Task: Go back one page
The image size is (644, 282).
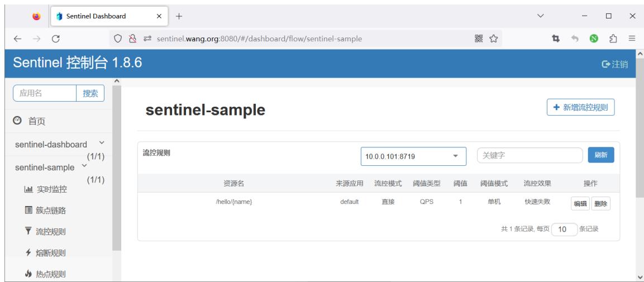Action: coord(17,39)
